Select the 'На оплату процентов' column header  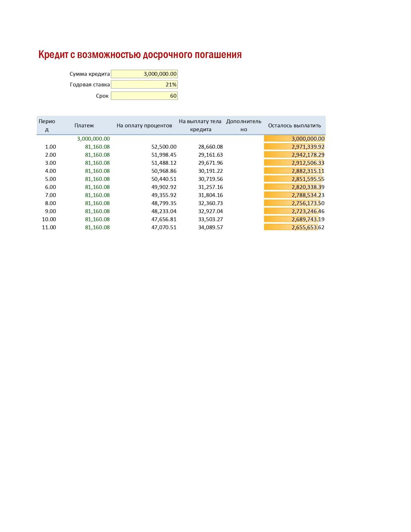144,125
